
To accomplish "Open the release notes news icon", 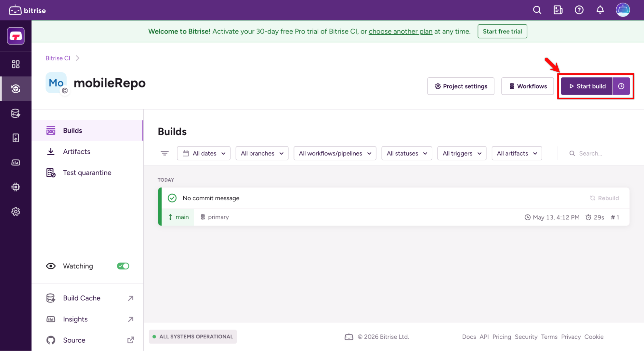I will tap(558, 10).
